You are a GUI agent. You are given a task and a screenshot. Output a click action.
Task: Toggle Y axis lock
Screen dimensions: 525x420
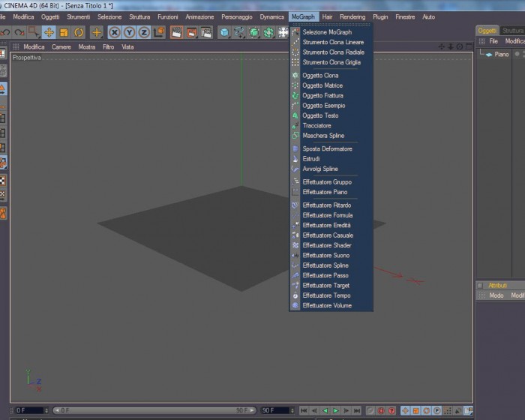click(129, 32)
